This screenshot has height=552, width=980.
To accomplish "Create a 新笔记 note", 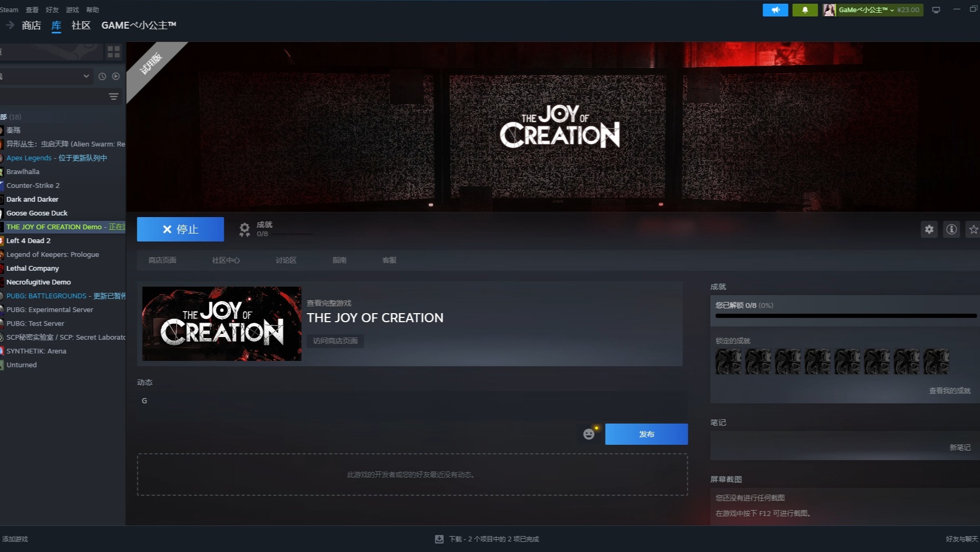I will point(960,447).
